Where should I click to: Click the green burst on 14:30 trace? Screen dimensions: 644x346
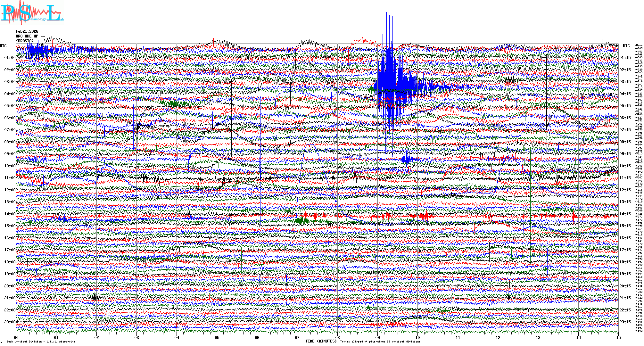click(301, 220)
